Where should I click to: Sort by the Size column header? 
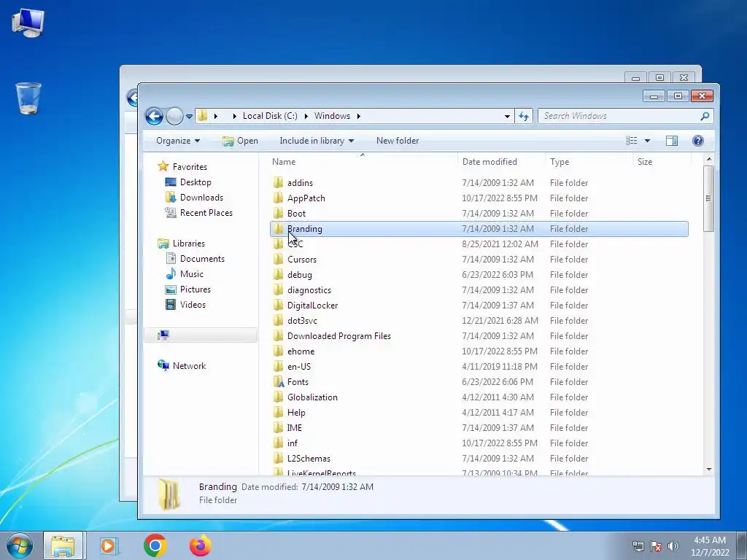pyautogui.click(x=645, y=161)
